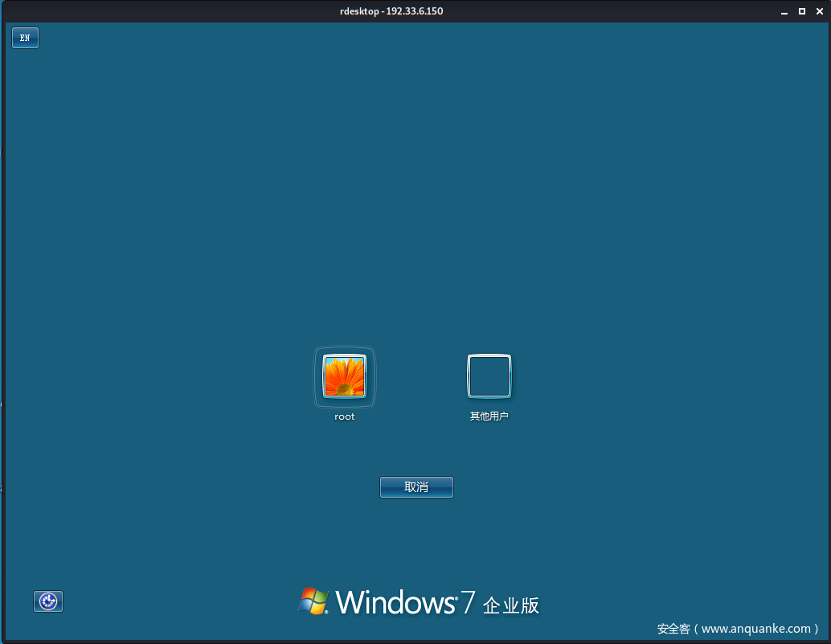The width and height of the screenshot is (831, 644).
Task: Click empty background between the two user tiles
Action: tap(418, 378)
